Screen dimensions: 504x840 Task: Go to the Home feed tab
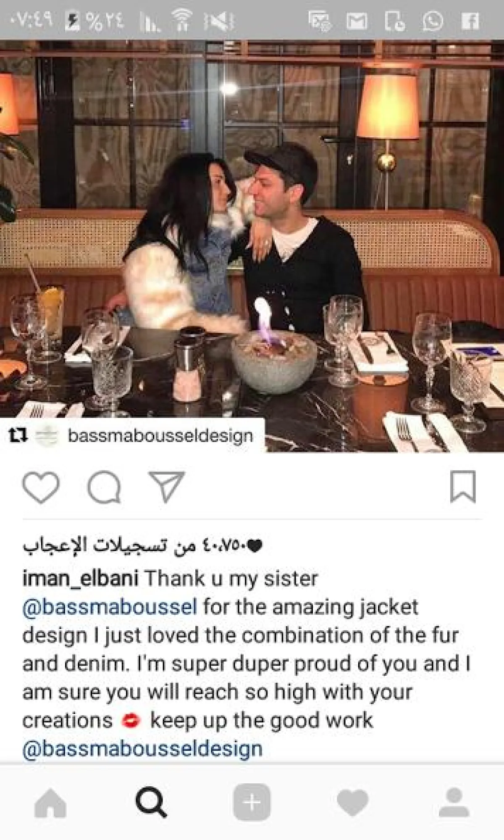coord(50,802)
